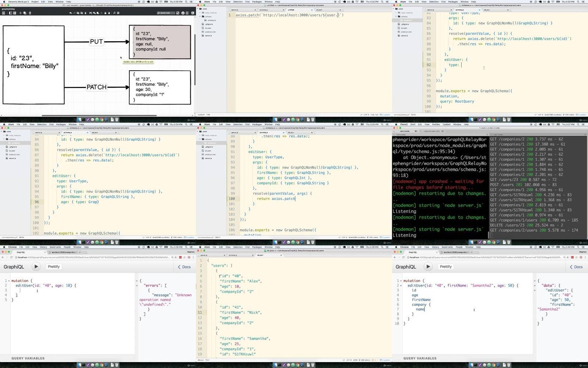
Task: Click the add mockup plus icon in Balsamiq
Action: (x=20, y=13)
